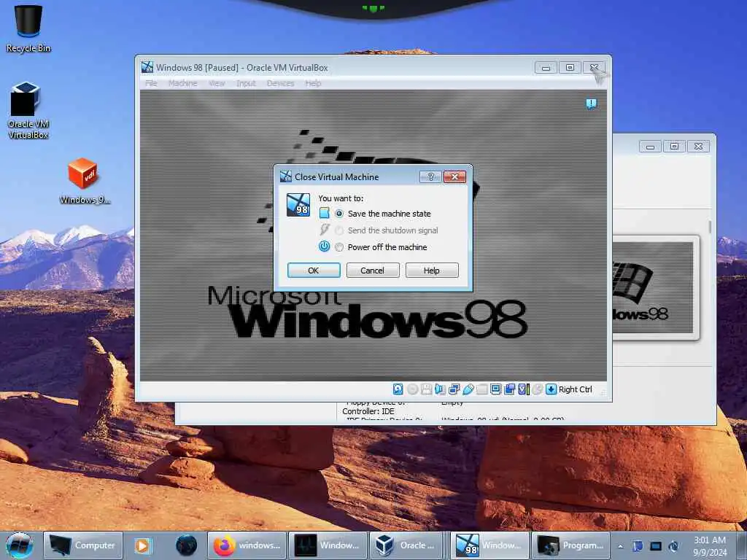Screen dimensions: 747x560
Task: Open the File menu in VirtualBox
Action: pos(151,83)
